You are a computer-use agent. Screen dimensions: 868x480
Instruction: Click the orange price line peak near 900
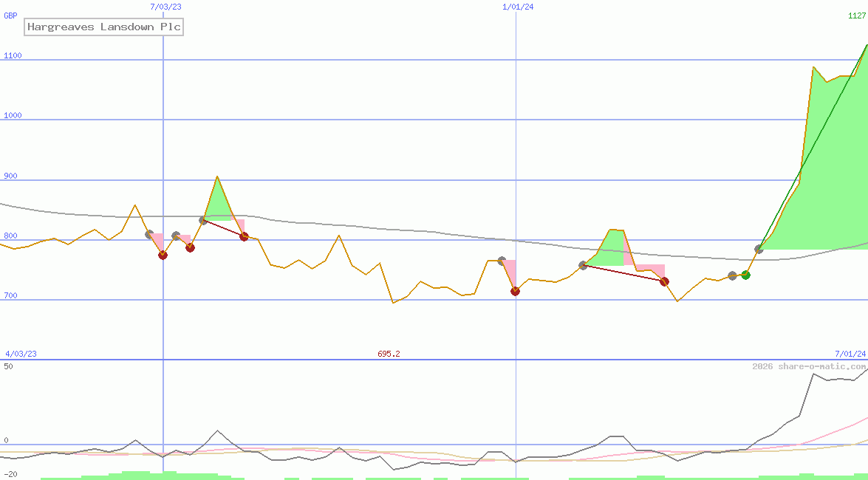click(x=217, y=177)
